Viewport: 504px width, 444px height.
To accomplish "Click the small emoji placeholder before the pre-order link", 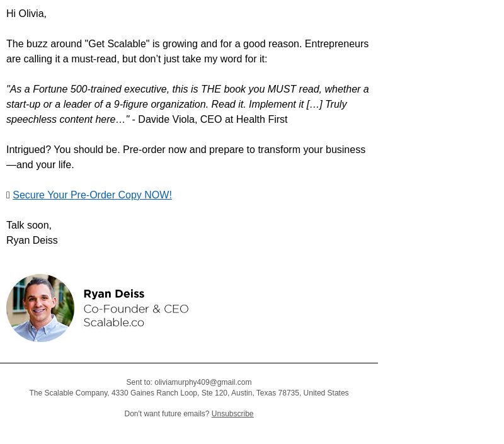I will tap(8, 195).
